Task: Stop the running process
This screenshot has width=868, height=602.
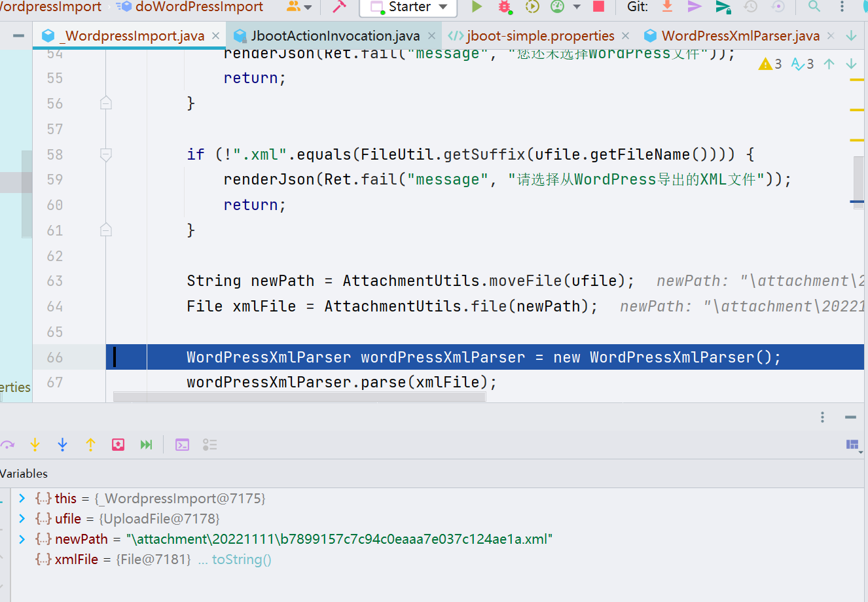Action: click(x=598, y=7)
